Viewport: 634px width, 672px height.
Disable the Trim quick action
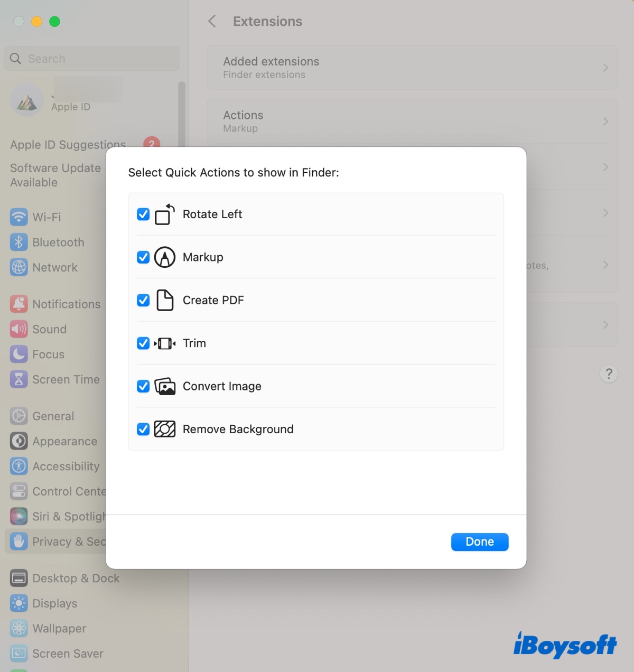pyautogui.click(x=143, y=343)
